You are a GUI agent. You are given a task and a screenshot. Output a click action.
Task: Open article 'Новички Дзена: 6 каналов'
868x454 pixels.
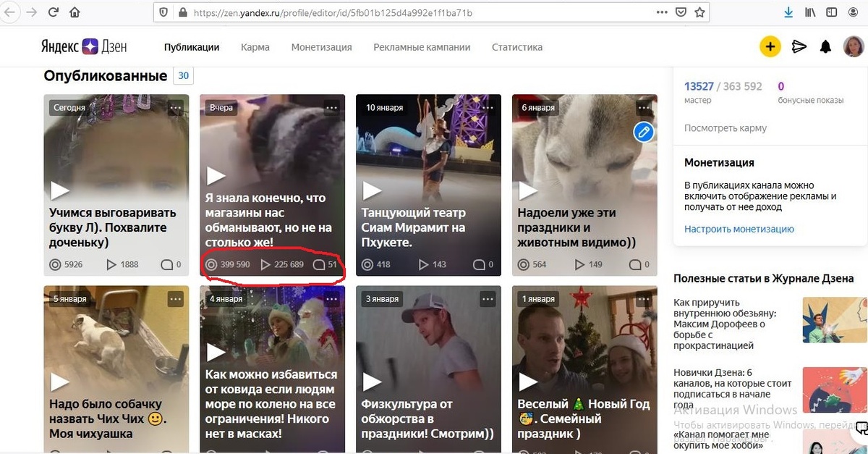733,389
